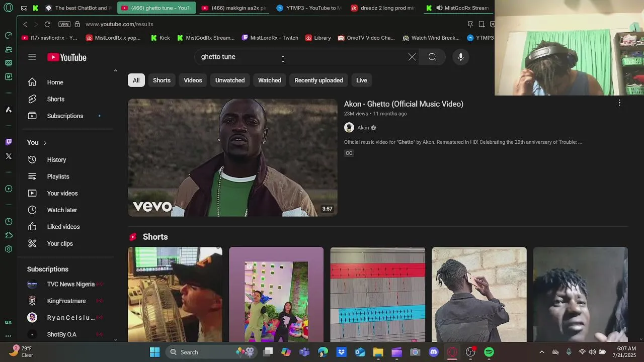The height and width of the screenshot is (362, 644).
Task: Open OmeTV Video Chat bookmark
Action: 366,38
